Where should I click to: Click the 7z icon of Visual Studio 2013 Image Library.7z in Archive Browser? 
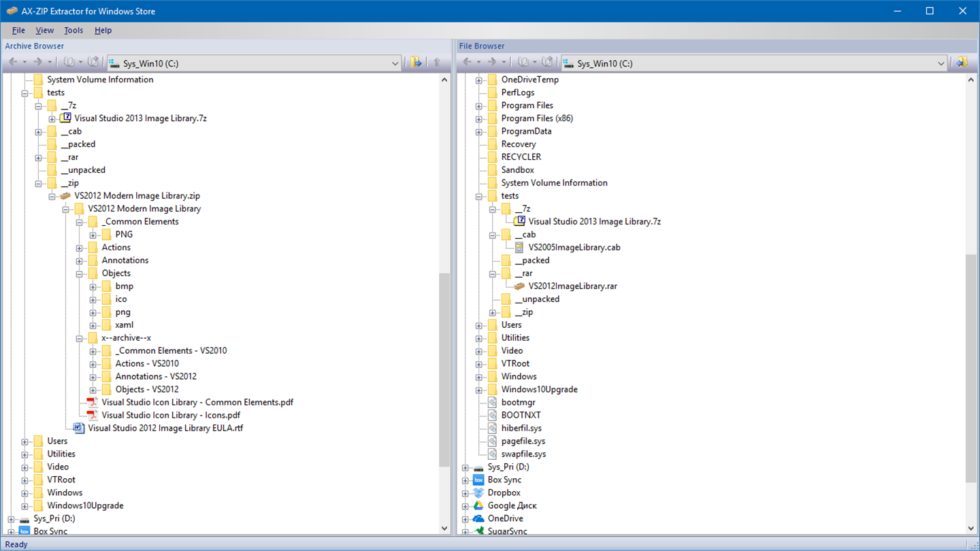point(65,118)
